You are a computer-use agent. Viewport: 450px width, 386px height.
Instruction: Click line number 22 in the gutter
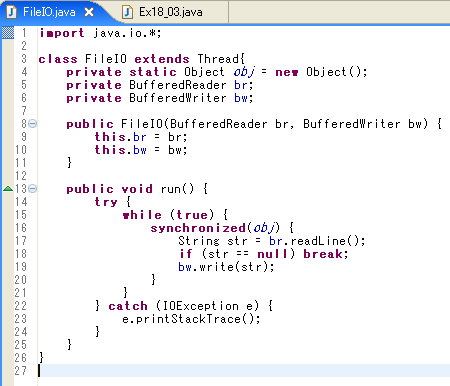point(20,306)
